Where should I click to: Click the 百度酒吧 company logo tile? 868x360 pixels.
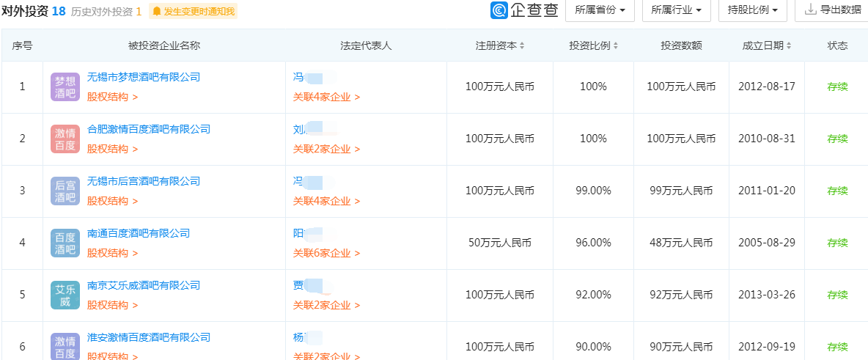(65, 243)
